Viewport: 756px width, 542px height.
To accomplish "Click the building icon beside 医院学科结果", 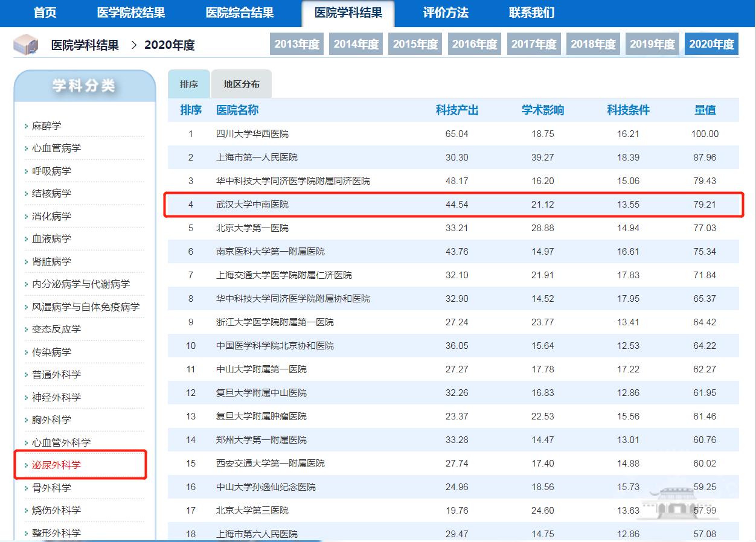I will pos(26,44).
